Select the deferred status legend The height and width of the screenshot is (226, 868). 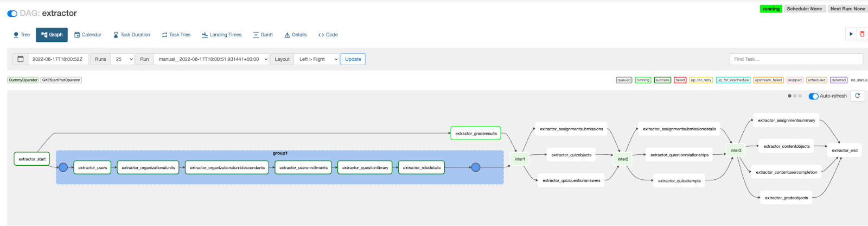839,80
